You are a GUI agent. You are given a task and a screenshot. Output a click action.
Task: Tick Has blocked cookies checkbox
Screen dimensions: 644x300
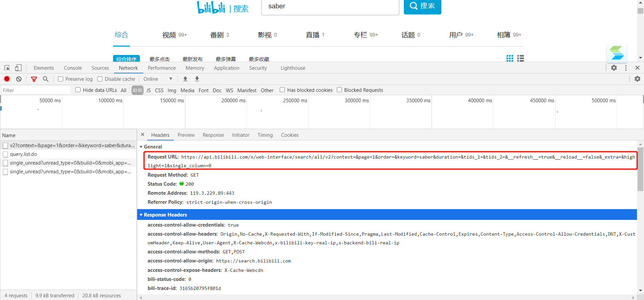point(282,90)
